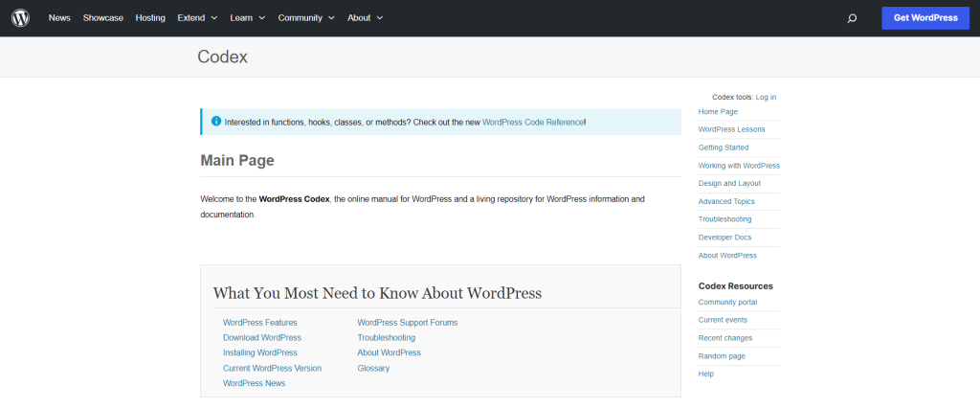
Task: Click the blue info icon in notice
Action: pyautogui.click(x=215, y=122)
